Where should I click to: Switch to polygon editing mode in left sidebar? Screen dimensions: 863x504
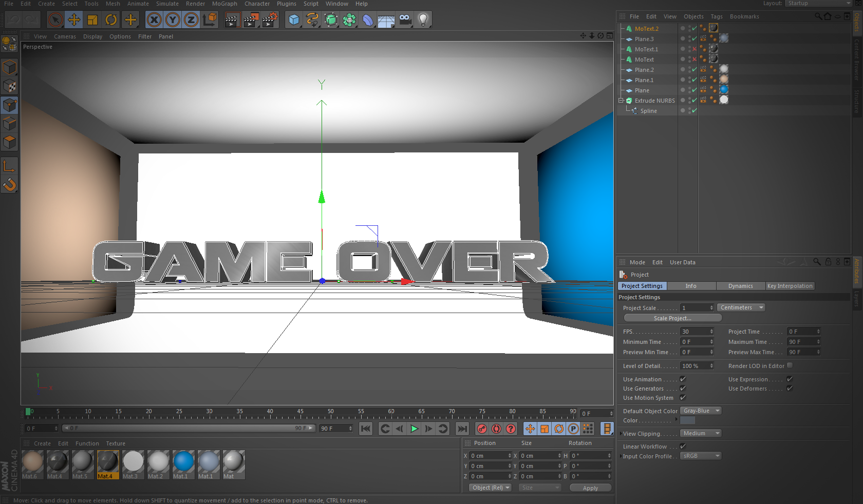click(9, 143)
